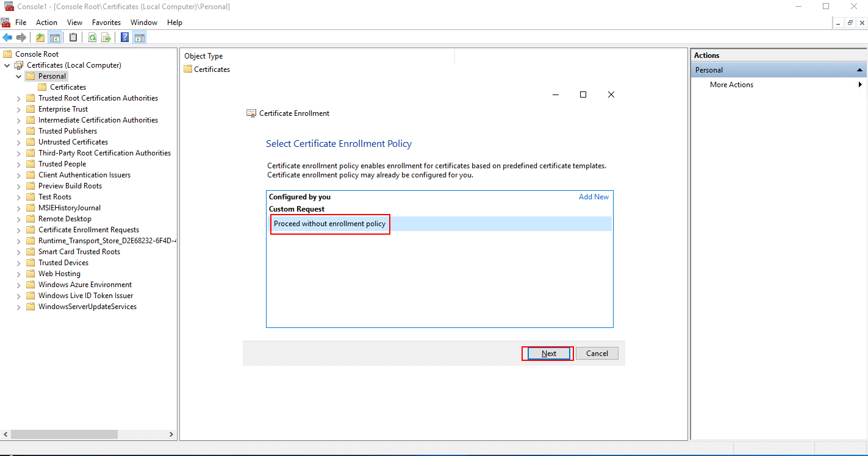
Task: Expand the Trusted Root Certification Authorities node
Action: pos(18,98)
